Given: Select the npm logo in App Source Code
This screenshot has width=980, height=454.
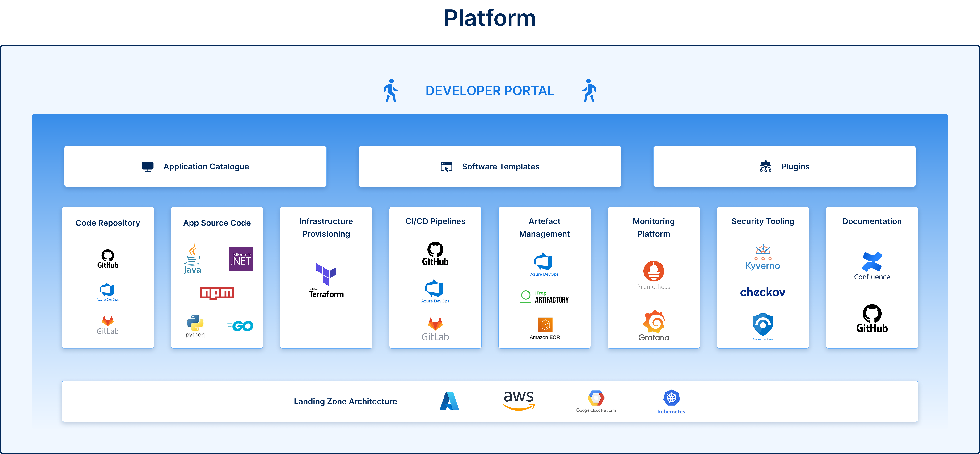Looking at the screenshot, I should point(217,293).
